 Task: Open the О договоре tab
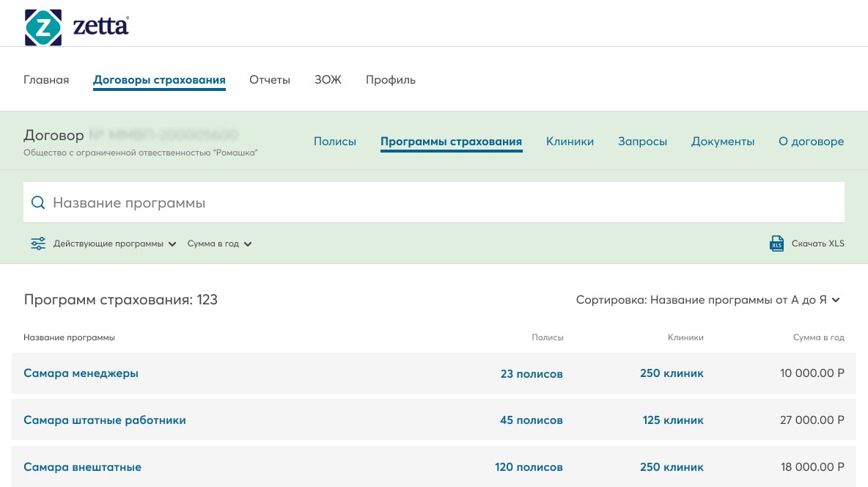pos(811,142)
